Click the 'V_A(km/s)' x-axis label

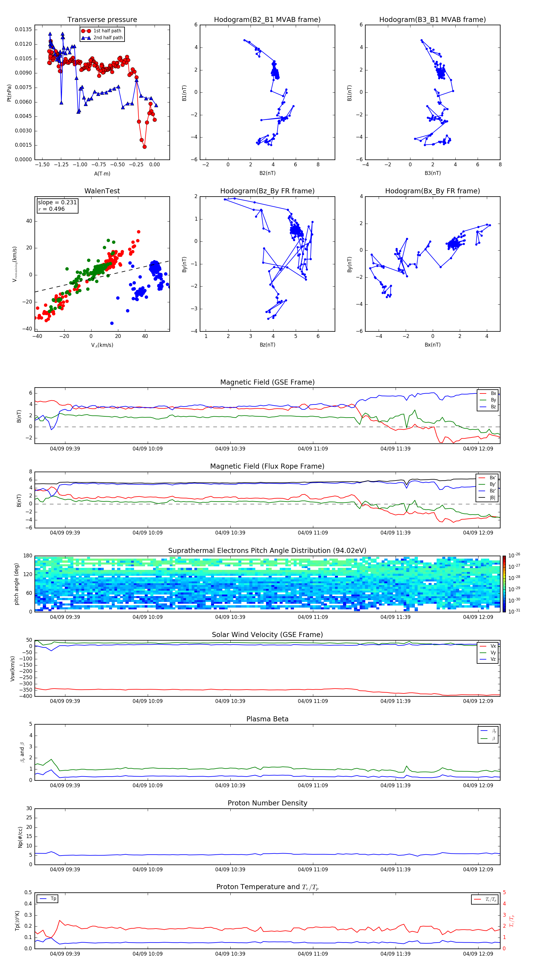tap(102, 345)
